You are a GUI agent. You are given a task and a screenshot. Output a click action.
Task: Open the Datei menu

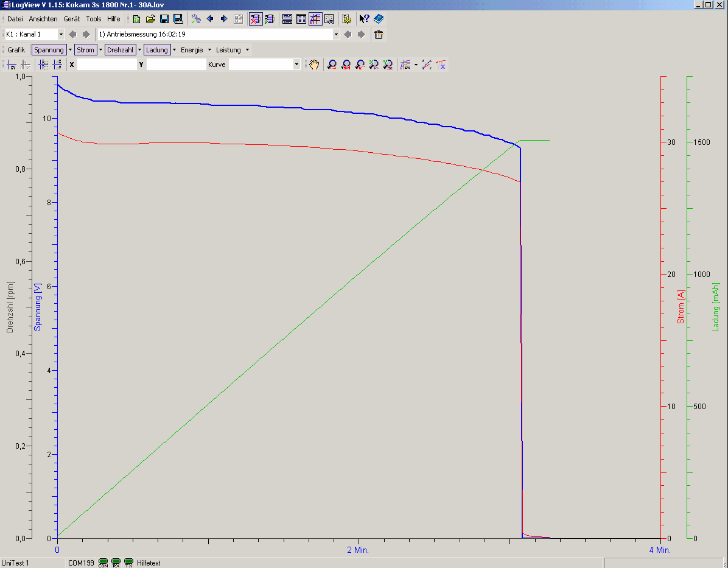[x=15, y=19]
